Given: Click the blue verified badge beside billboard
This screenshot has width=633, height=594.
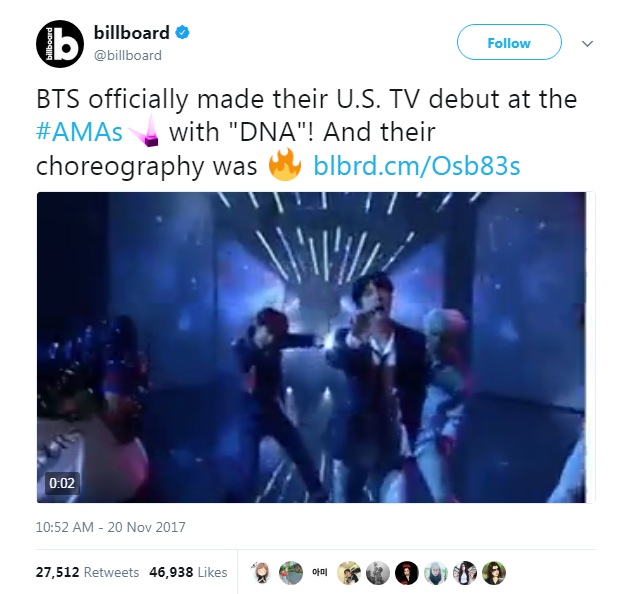Looking at the screenshot, I should [x=182, y=33].
